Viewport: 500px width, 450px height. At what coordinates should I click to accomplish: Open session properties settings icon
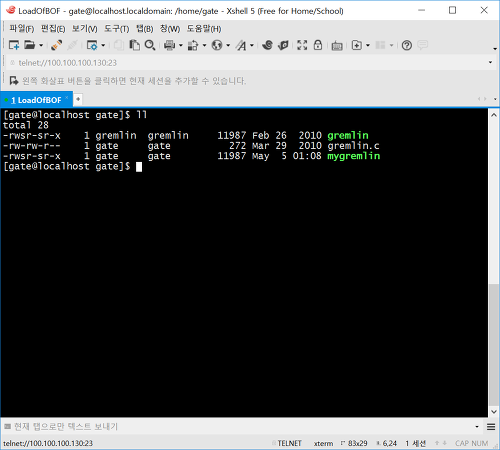pos(92,45)
